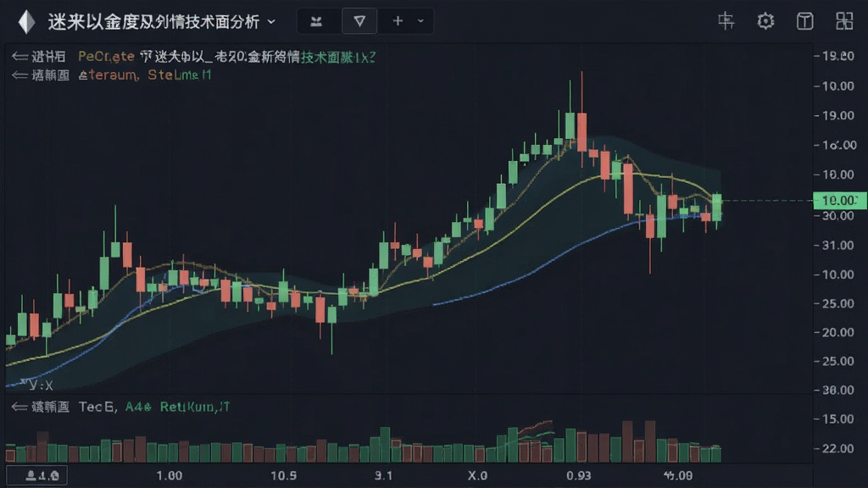Click the Ethereum diamond logo icon

[x=26, y=21]
